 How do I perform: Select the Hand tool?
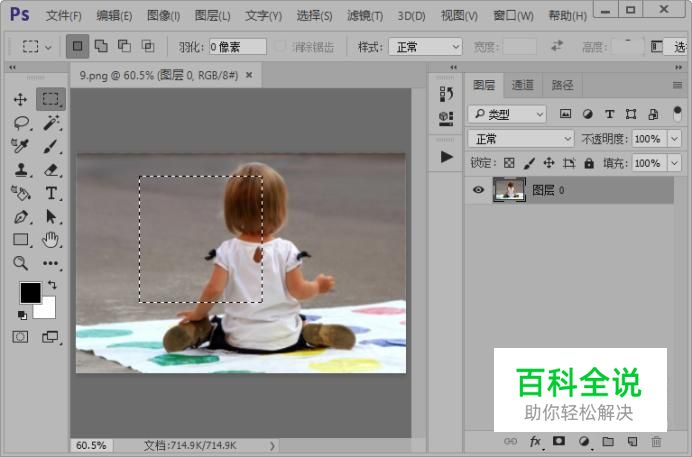(50, 240)
